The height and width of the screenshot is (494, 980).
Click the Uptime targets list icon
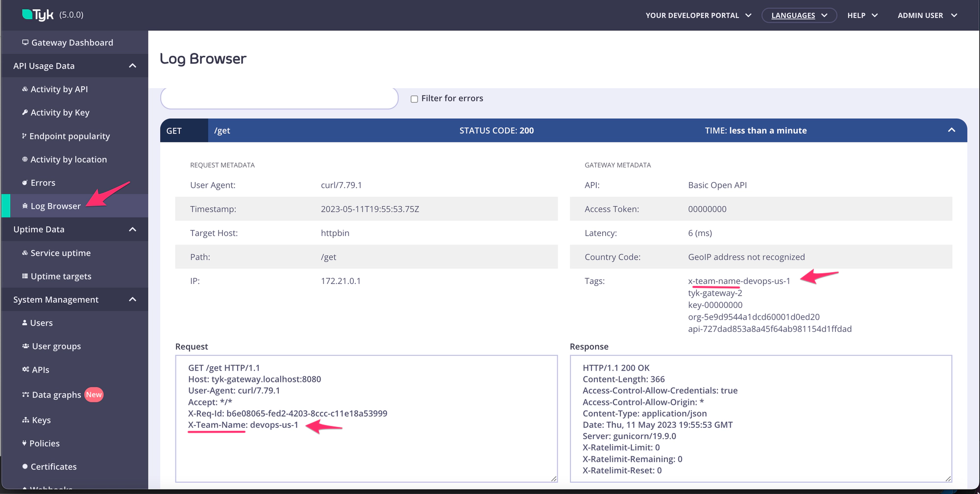point(24,277)
